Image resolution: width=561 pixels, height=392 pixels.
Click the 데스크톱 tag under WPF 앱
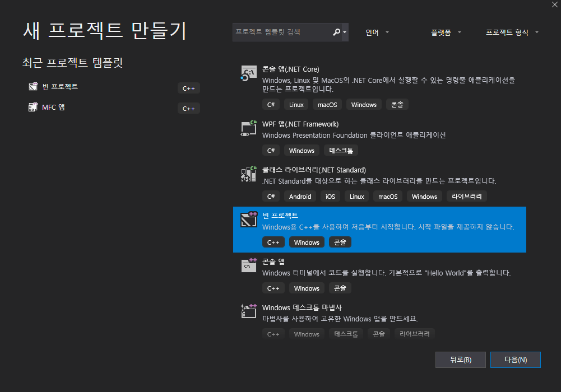click(341, 151)
